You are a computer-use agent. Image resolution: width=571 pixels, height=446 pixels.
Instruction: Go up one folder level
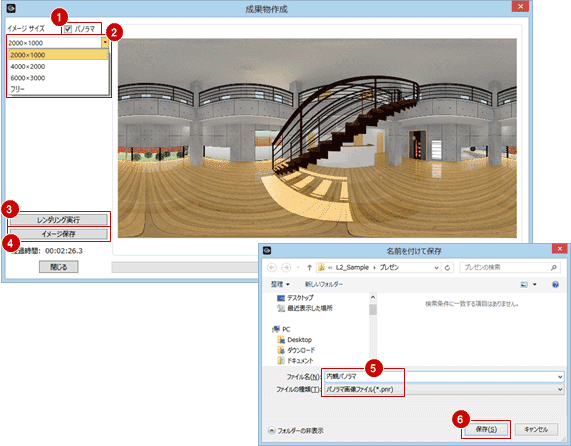pos(309,268)
